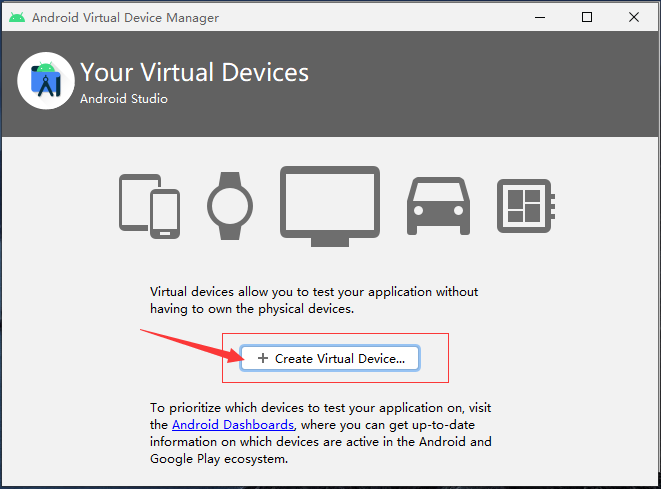The image size is (661, 489).
Task: Click the phone and tablet device icon
Action: tap(150, 207)
